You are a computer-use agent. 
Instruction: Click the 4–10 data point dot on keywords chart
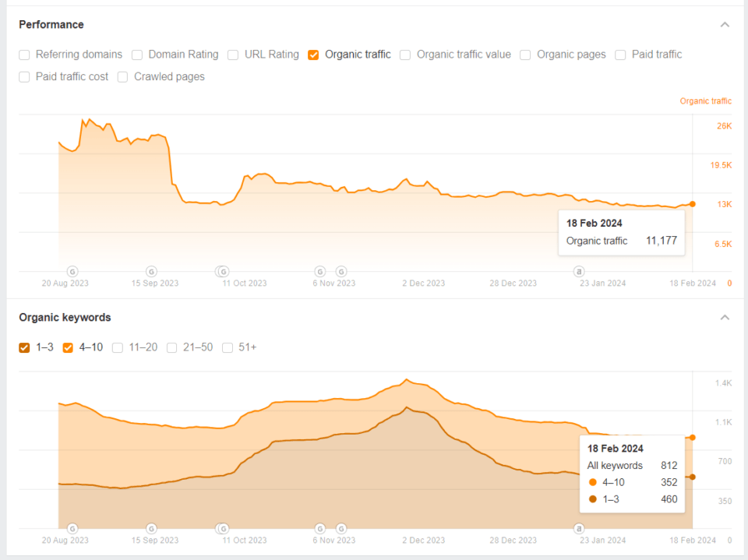[693, 438]
